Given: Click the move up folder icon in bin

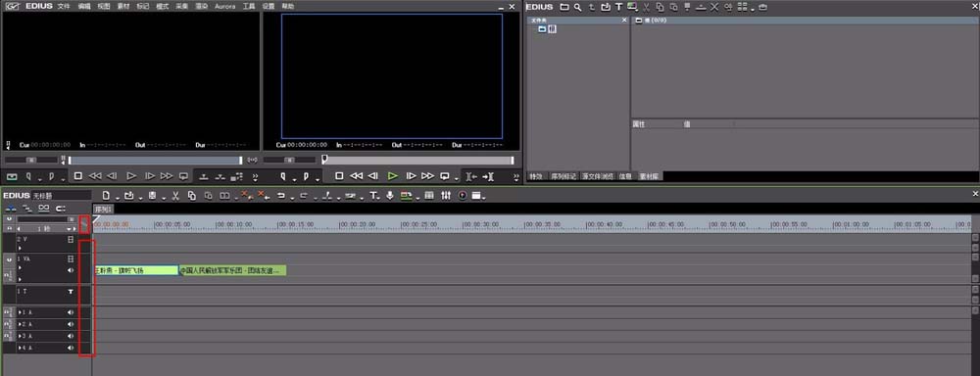Looking at the screenshot, I should click(592, 7).
